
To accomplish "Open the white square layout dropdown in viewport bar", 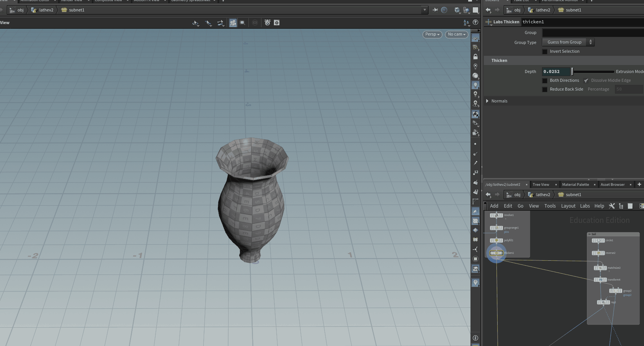I will (x=475, y=10).
